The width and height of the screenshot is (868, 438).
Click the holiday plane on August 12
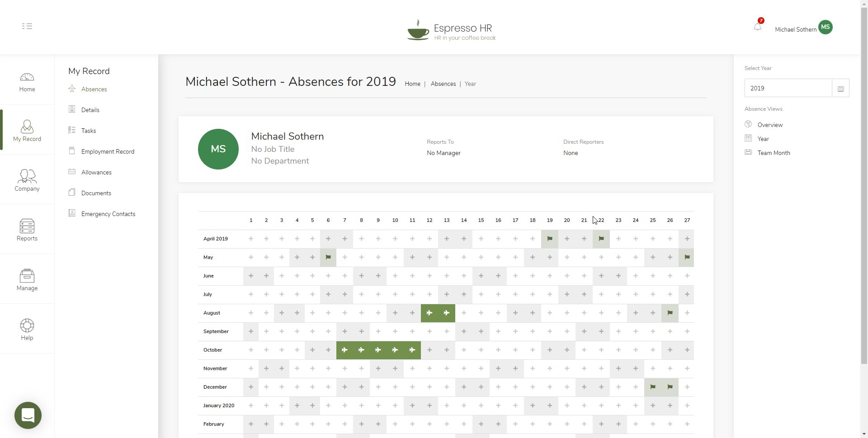(x=429, y=313)
